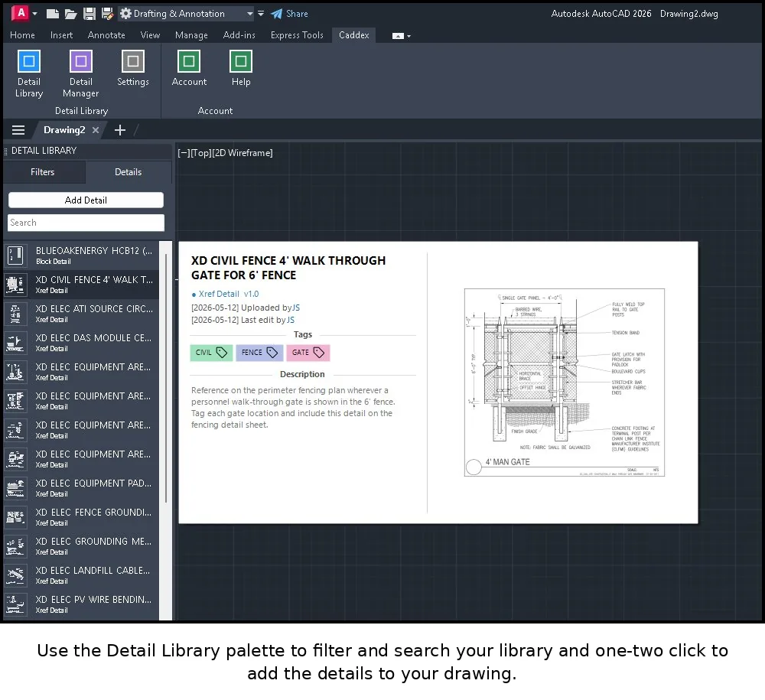This screenshot has height=700, width=765.
Task: Click uploader JS link after Uploaded by
Action: (x=296, y=308)
